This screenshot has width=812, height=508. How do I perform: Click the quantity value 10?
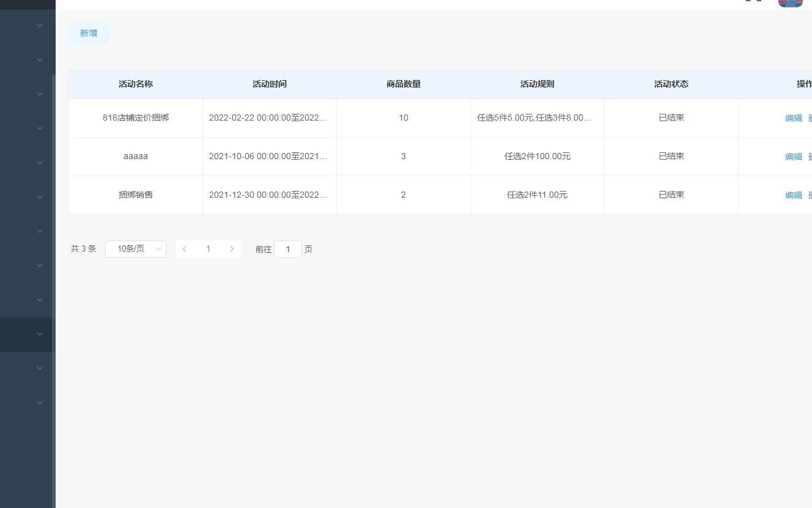(404, 118)
